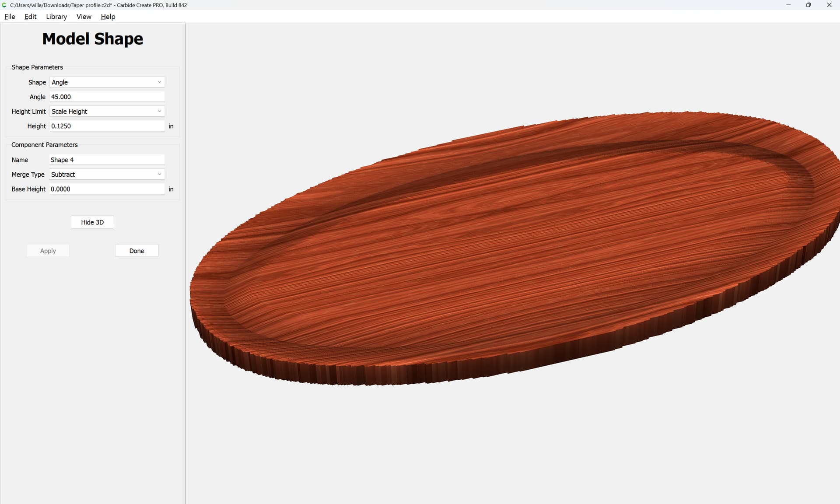Viewport: 840px width, 504px height.
Task: Click the Carbide Create app icon in title bar
Action: tap(4, 5)
